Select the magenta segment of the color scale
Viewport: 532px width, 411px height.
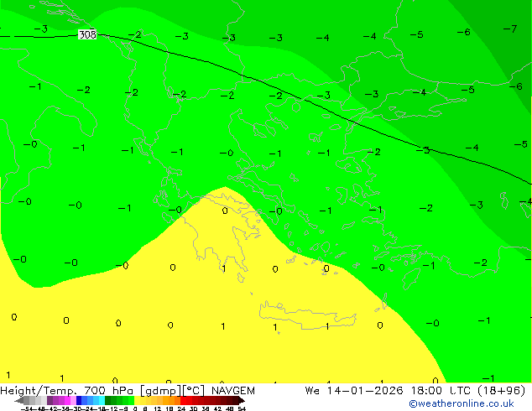(63, 401)
